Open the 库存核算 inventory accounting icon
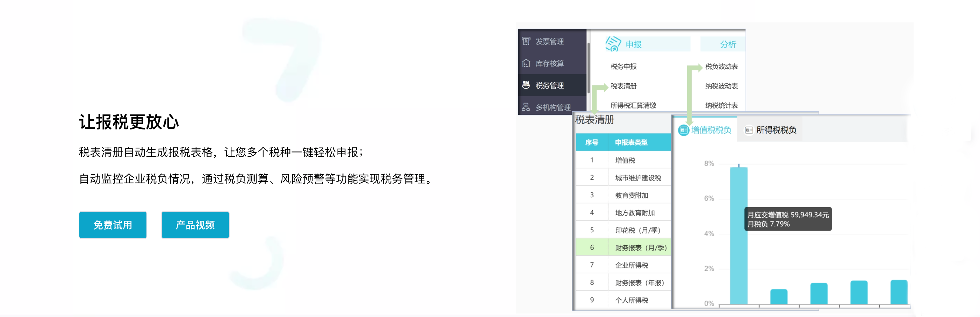Image resolution: width=980 pixels, height=317 pixels. [x=526, y=63]
